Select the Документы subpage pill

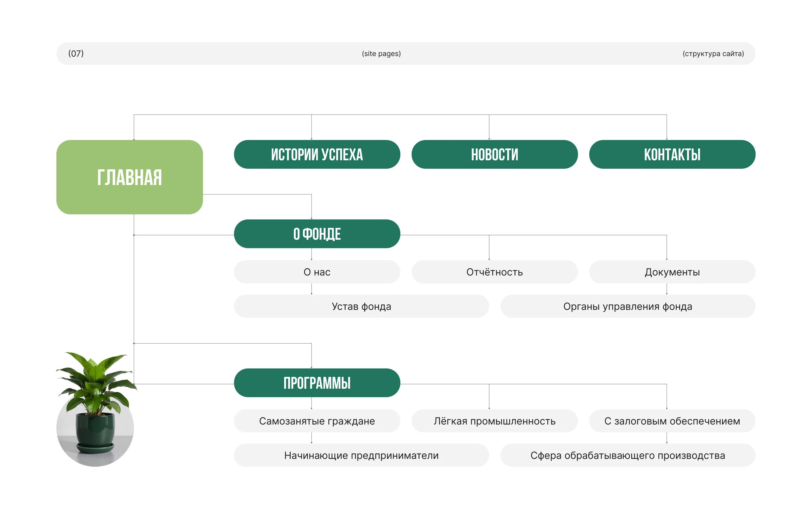coord(672,272)
